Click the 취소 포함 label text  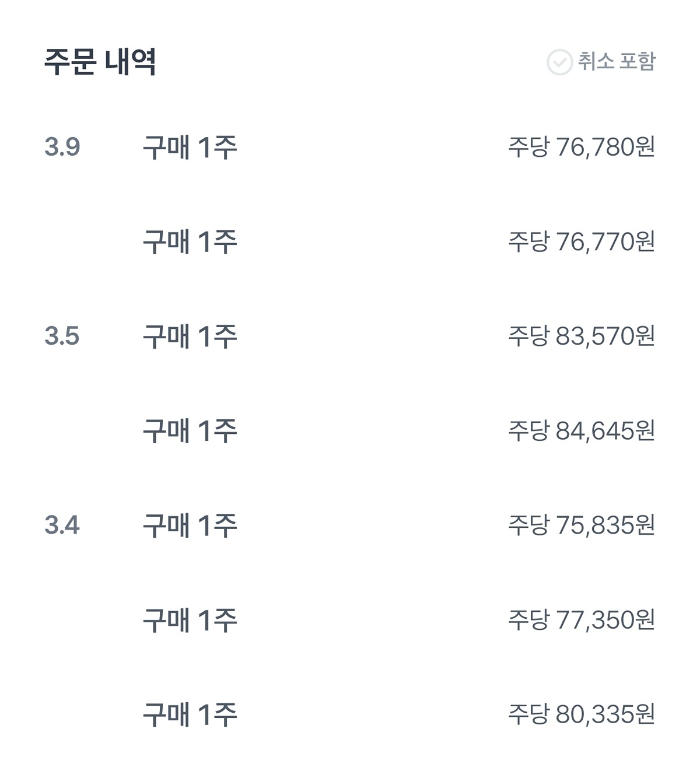tap(617, 61)
